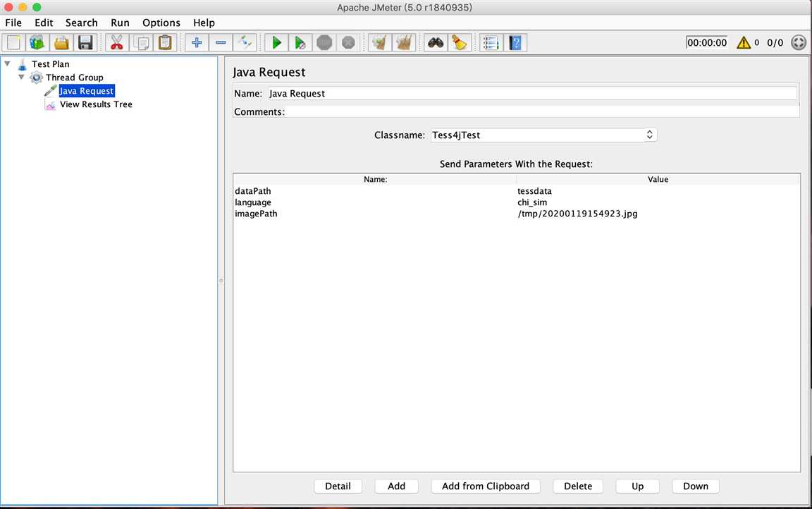Open the Templates icon
Viewport: 812px width, 509px height.
pyautogui.click(x=38, y=42)
